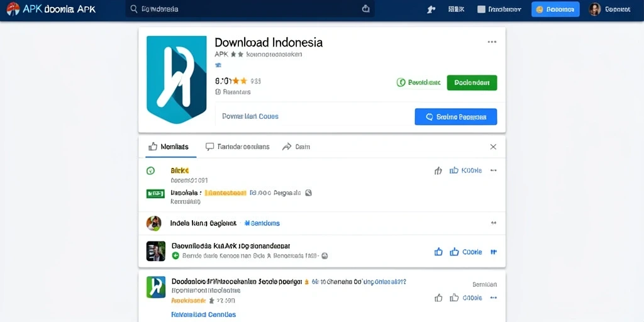Click the "Gopoknt" account label
Image resolution: width=644 pixels, height=322 pixels.
pos(618,9)
